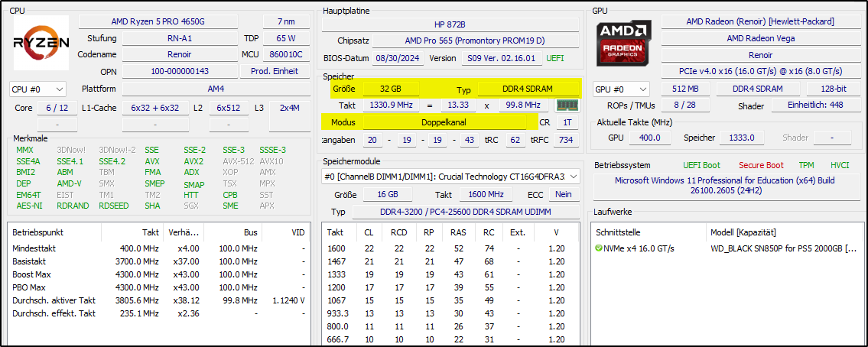Click the Renoir codename field in CPU section
The width and height of the screenshot is (868, 347).
(180, 55)
